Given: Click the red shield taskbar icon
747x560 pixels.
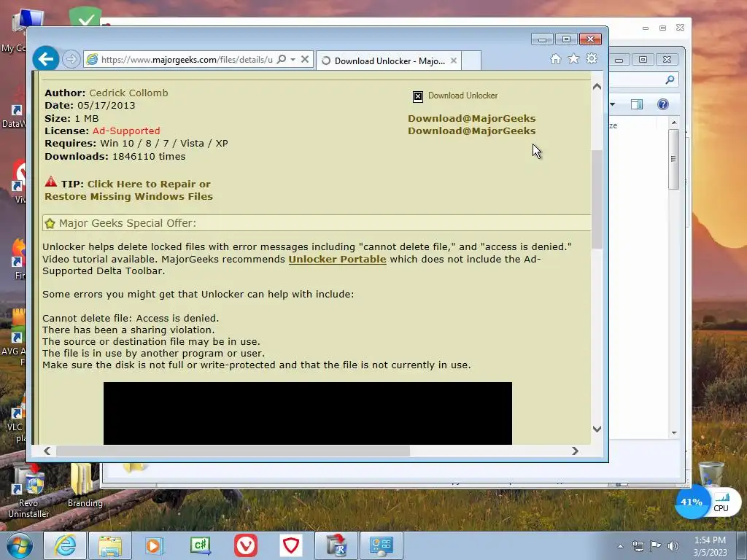Looking at the screenshot, I should 290,545.
